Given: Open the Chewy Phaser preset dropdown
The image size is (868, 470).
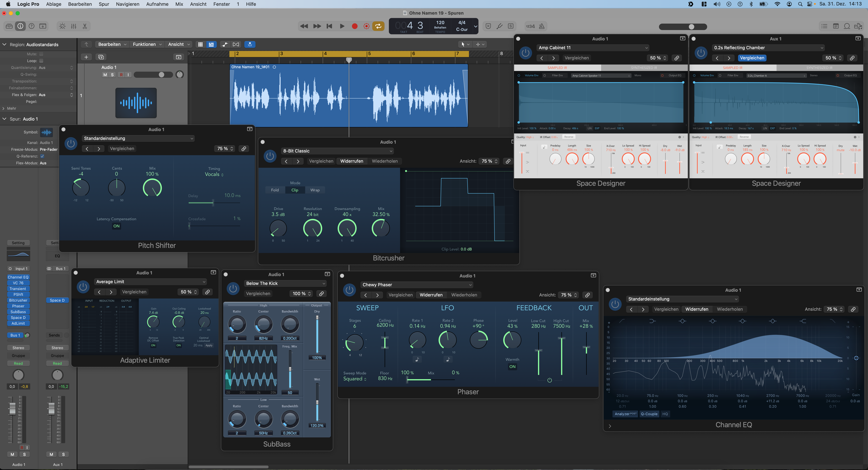Looking at the screenshot, I should point(417,285).
